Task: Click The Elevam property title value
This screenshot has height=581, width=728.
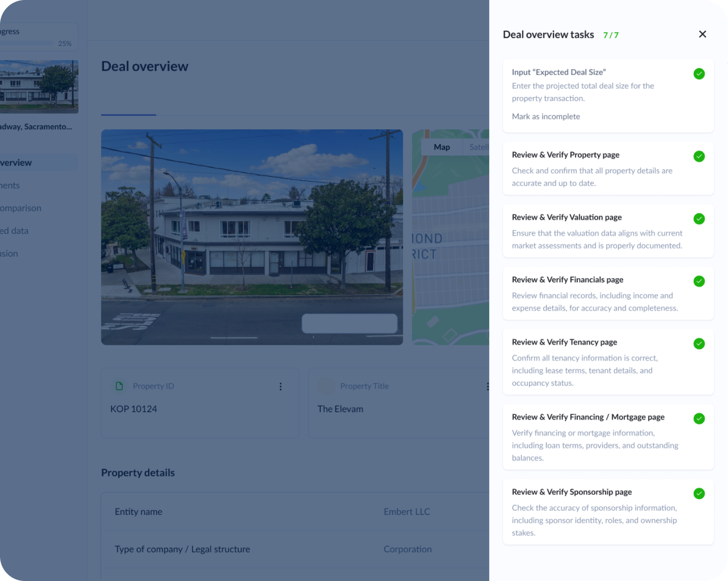Action: coord(341,409)
